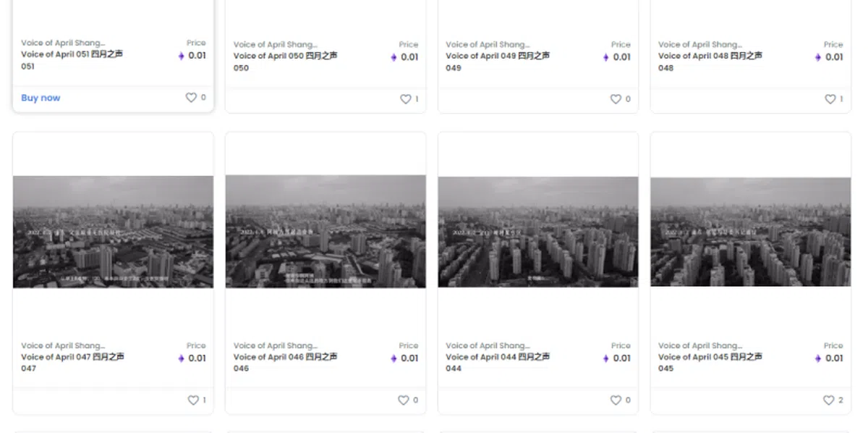Screen dimensions: 868x433
Task: Open Voice of April 046 cityscape thumbnail
Action: coord(325,232)
